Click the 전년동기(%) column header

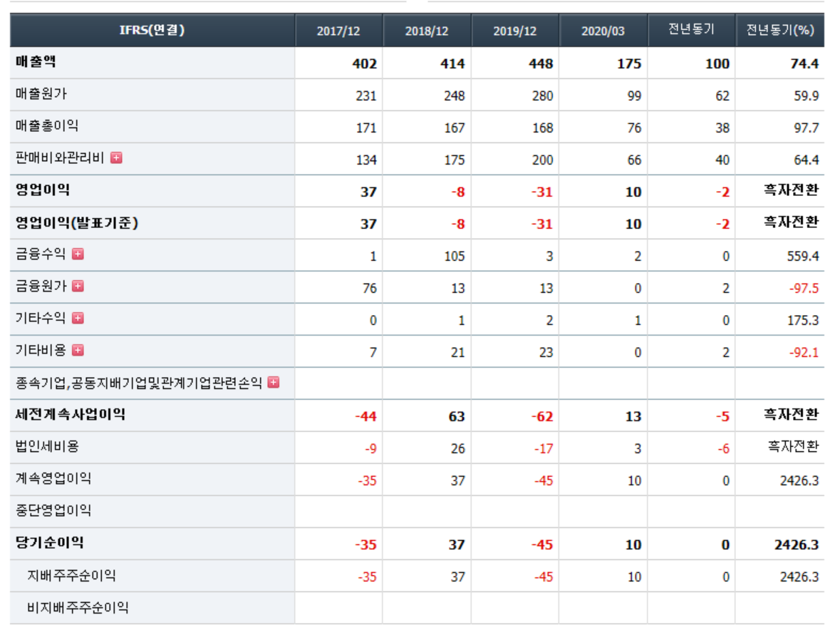tap(780, 30)
